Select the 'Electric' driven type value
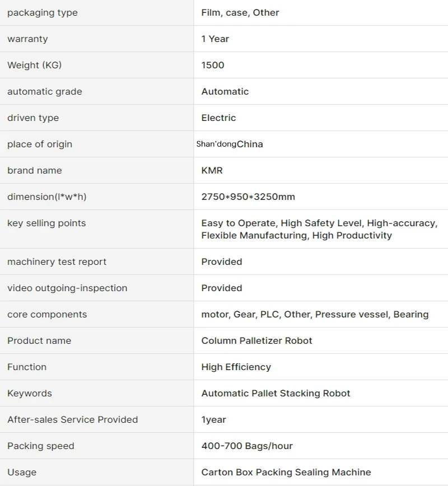 coord(218,118)
